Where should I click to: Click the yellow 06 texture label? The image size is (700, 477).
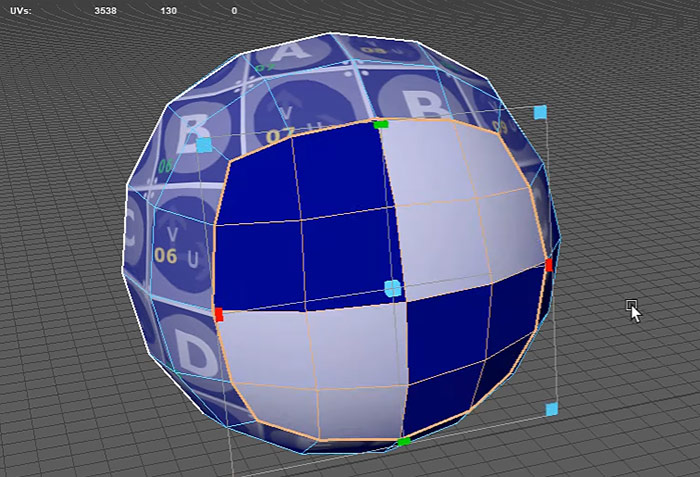165,256
